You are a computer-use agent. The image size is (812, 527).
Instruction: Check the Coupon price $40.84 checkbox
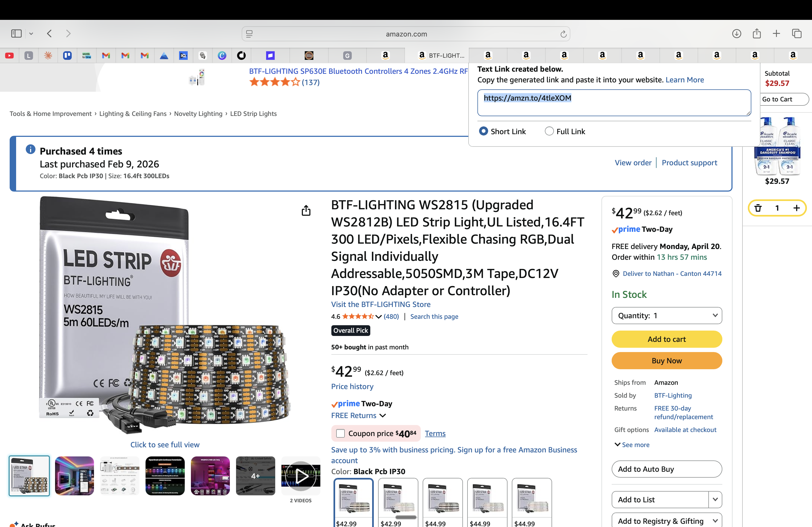click(x=340, y=433)
